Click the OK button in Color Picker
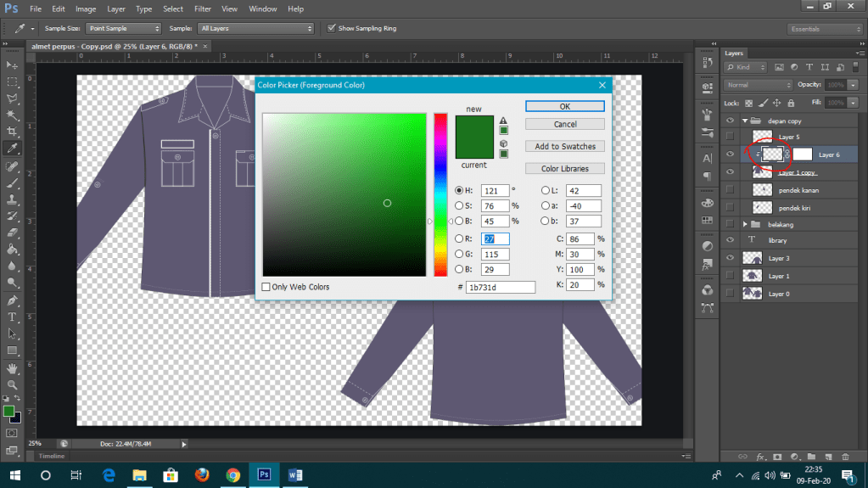 [564, 107]
